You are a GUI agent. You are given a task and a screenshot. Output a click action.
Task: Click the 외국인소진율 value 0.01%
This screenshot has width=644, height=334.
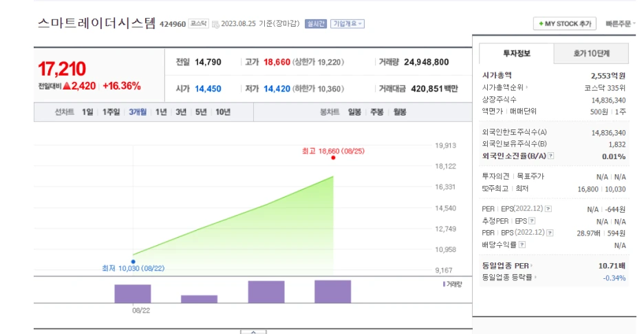click(614, 156)
